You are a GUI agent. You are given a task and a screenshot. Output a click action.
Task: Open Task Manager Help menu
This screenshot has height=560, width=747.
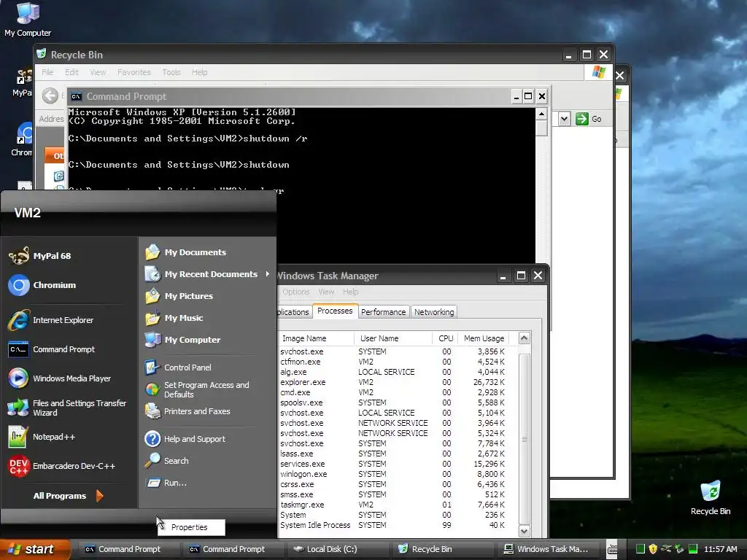coord(351,292)
